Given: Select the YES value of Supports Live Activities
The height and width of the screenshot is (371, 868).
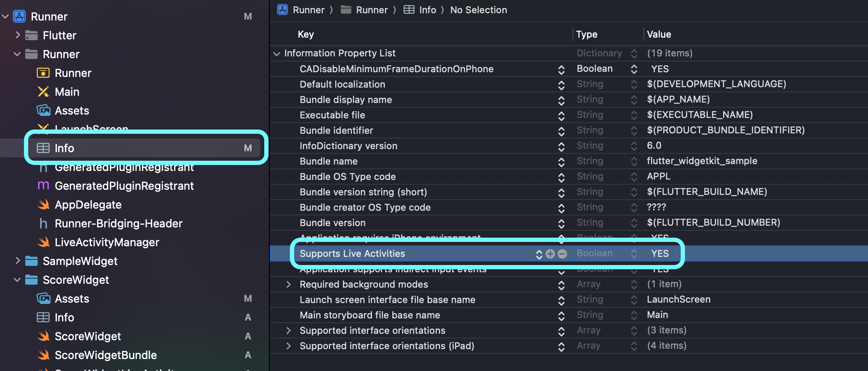Looking at the screenshot, I should click(660, 253).
